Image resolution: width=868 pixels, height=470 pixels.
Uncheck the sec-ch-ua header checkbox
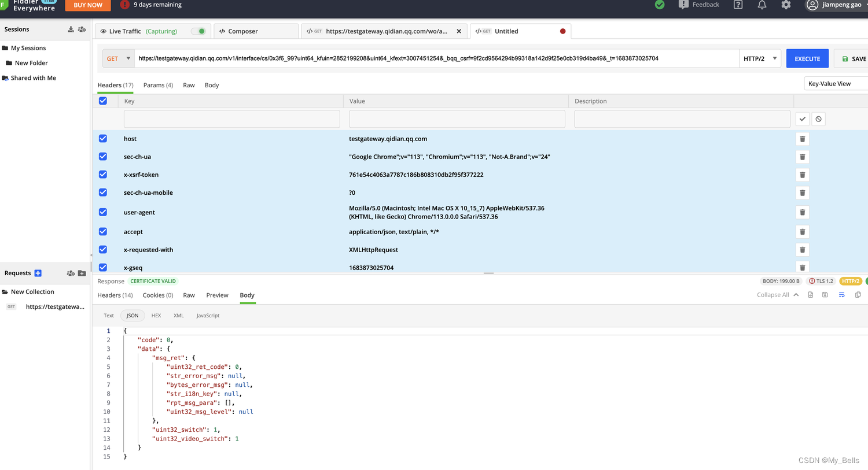[x=103, y=157]
